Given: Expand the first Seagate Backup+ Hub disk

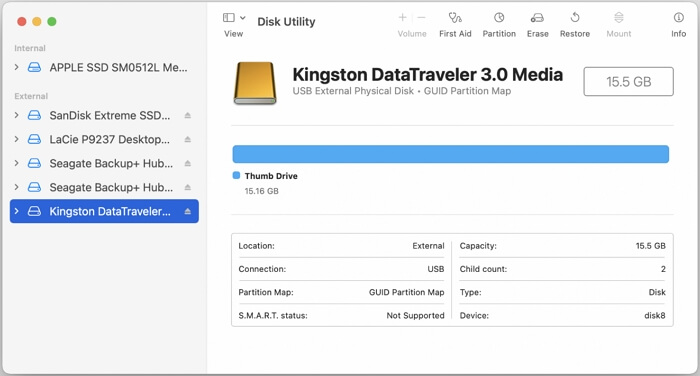Looking at the screenshot, I should [17, 163].
